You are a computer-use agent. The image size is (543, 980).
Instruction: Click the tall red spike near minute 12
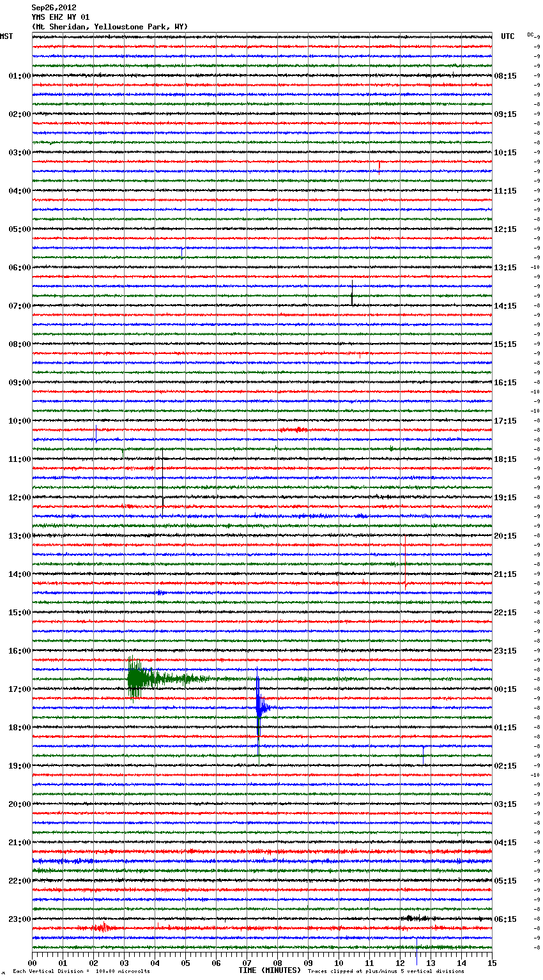point(405,561)
